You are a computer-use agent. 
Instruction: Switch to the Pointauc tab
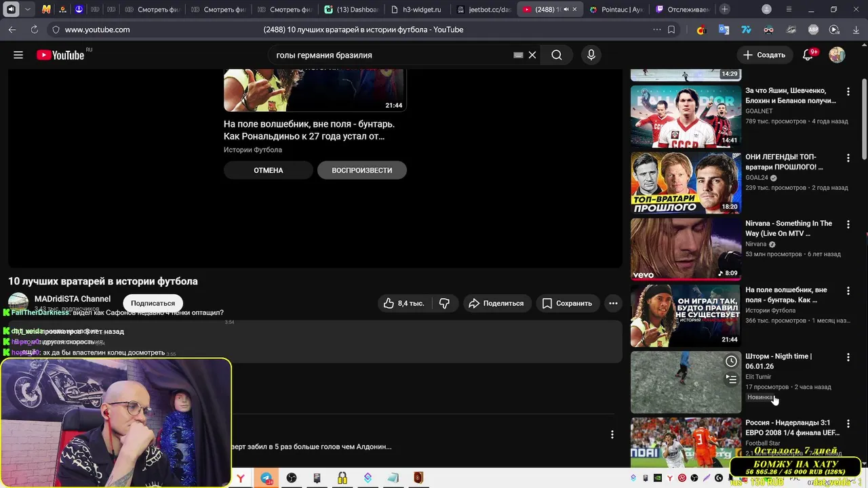coord(616,9)
